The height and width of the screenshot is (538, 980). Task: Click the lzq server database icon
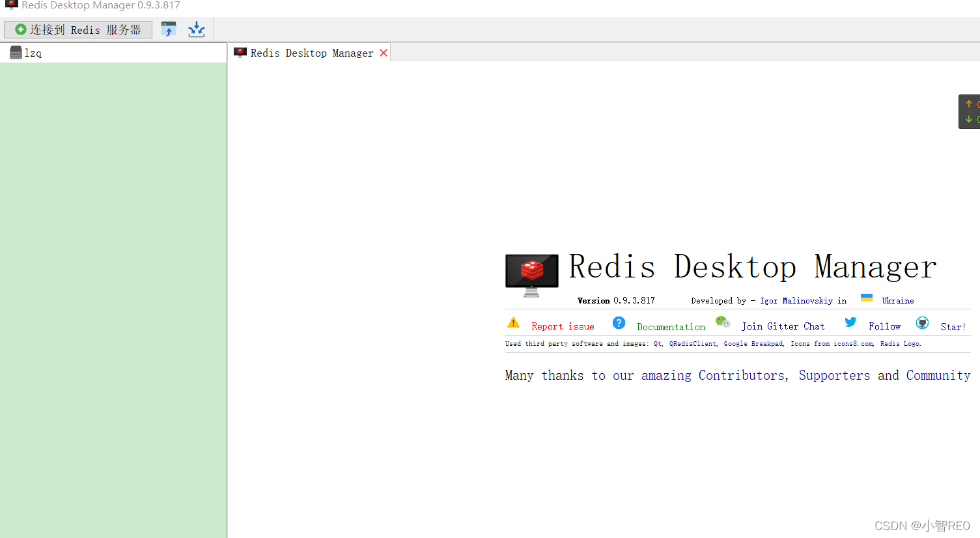coord(16,53)
